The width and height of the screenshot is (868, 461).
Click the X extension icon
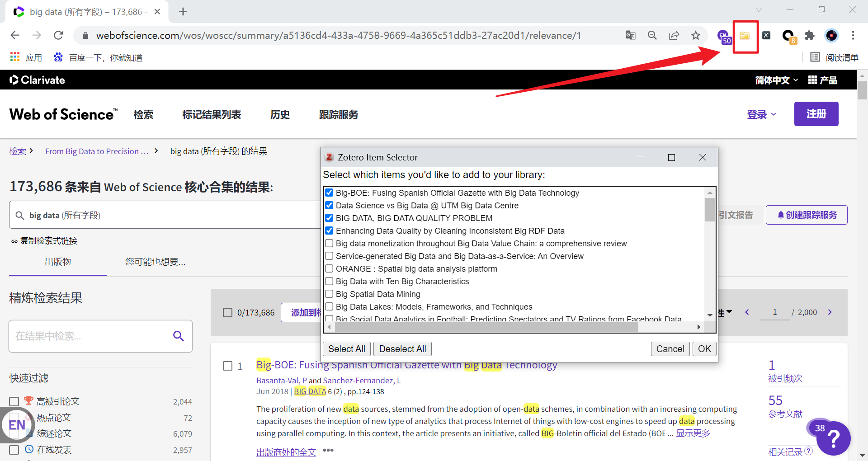point(766,35)
